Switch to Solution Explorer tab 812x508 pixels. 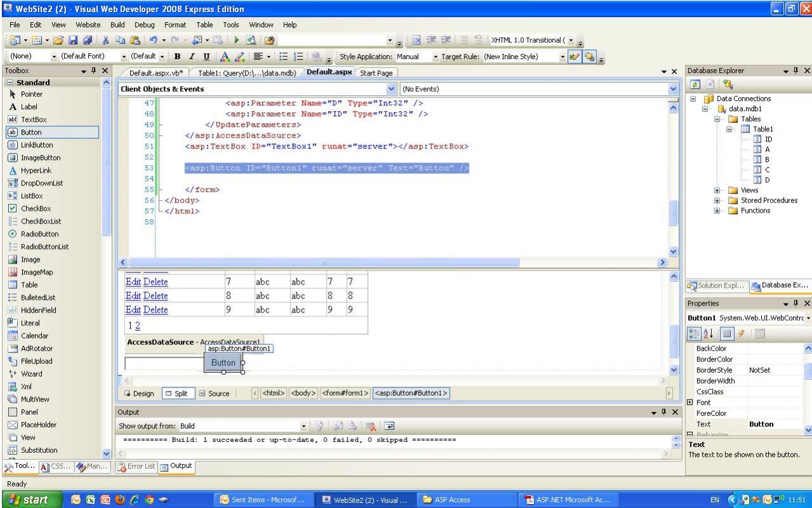click(717, 286)
